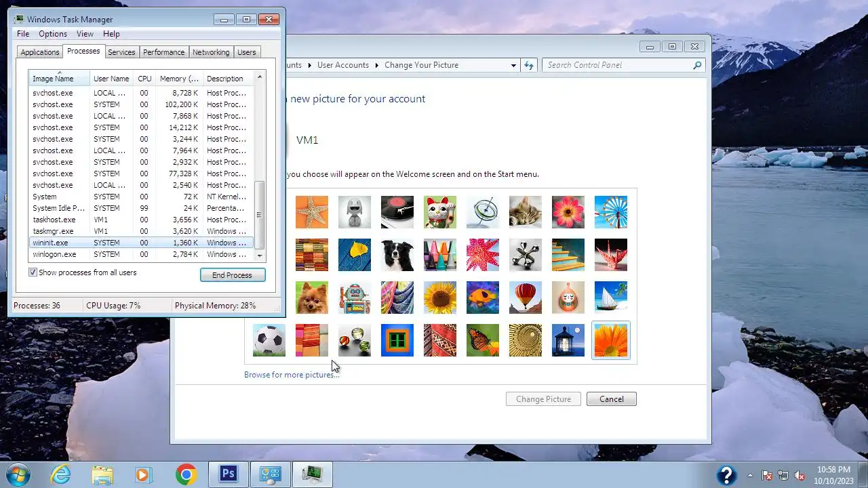The height and width of the screenshot is (488, 868).
Task: Switch to the Services tab
Action: tap(121, 52)
